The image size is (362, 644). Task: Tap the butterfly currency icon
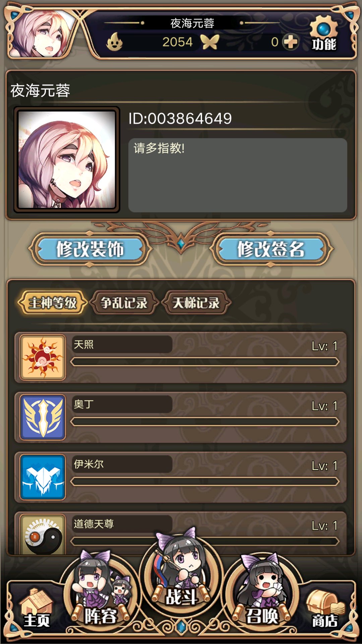click(210, 42)
